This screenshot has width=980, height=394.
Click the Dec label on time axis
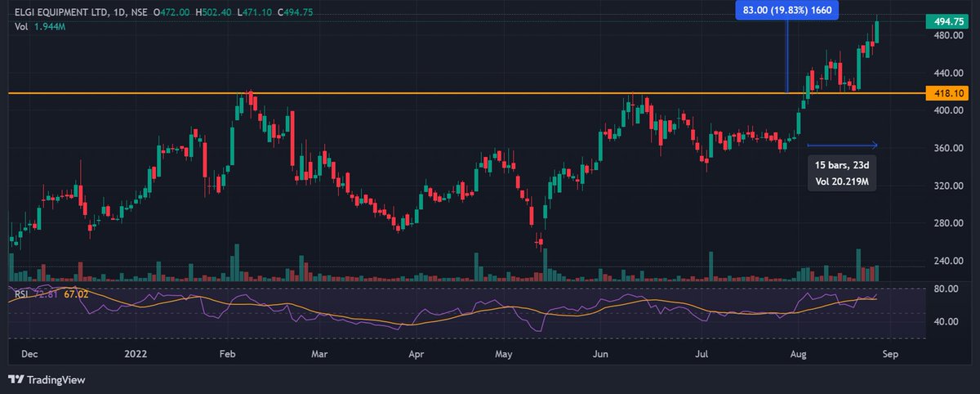coord(29,355)
